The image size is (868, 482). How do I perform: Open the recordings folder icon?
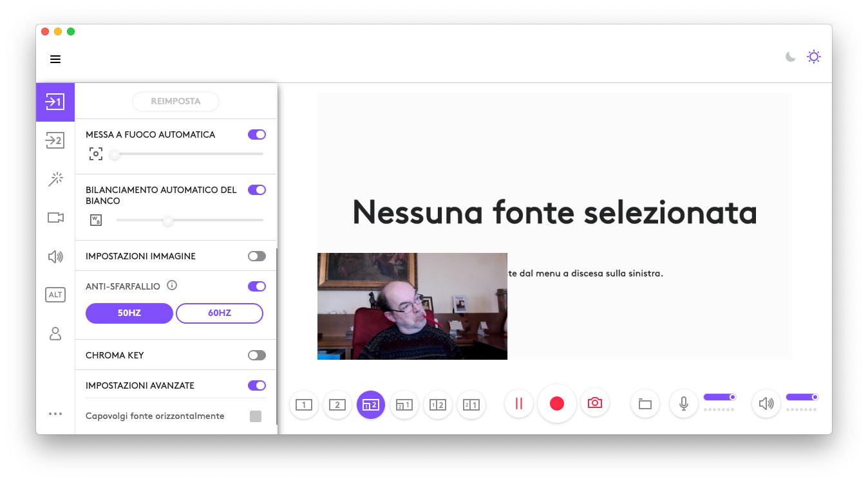(645, 404)
